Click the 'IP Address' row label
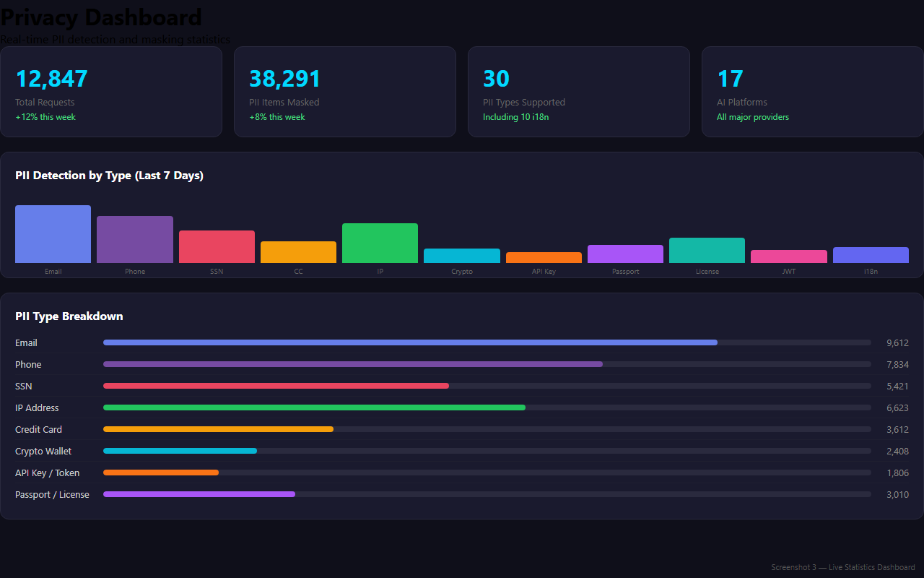The height and width of the screenshot is (578, 924). coord(37,407)
